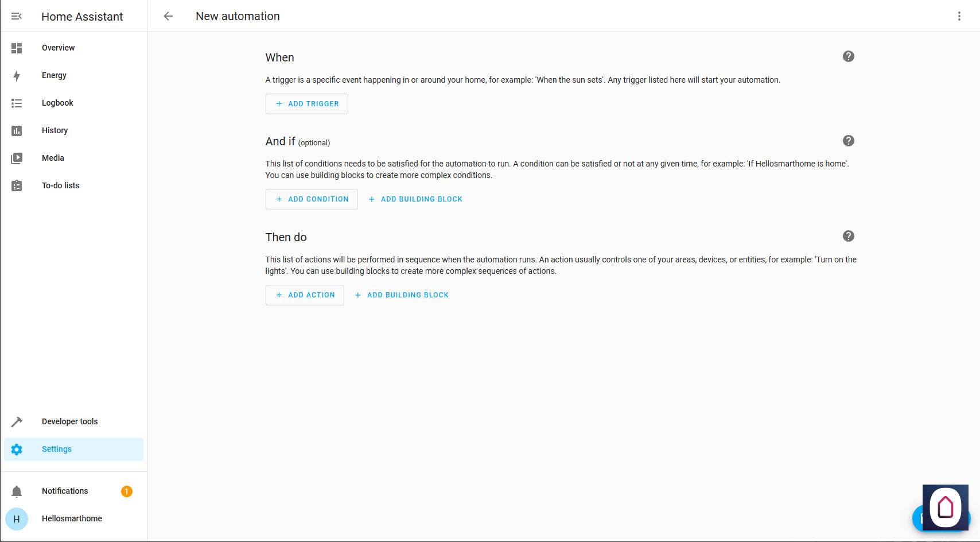The image size is (980, 542).
Task: Go to the Overview page
Action: coord(73,48)
